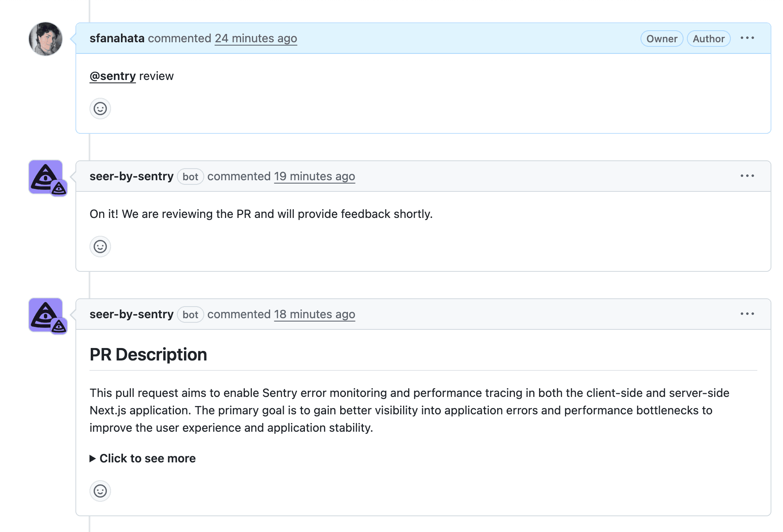Click the Author badge on sfanahata's comment

coord(708,39)
